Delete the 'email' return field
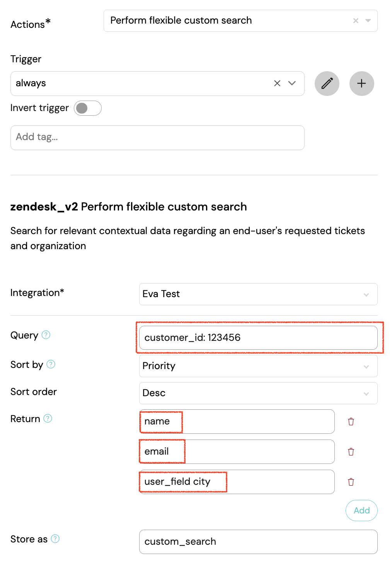 [x=351, y=452]
